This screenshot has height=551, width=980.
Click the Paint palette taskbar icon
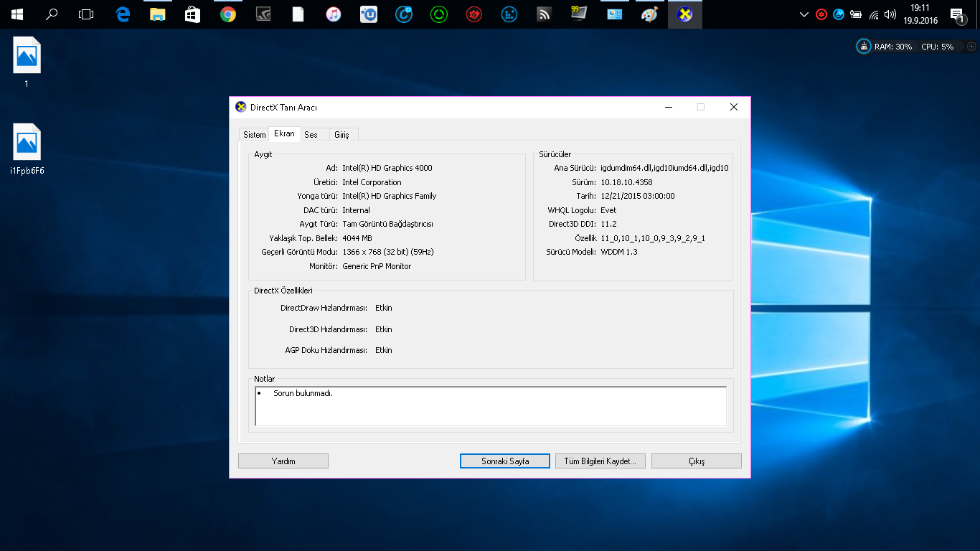coord(649,14)
